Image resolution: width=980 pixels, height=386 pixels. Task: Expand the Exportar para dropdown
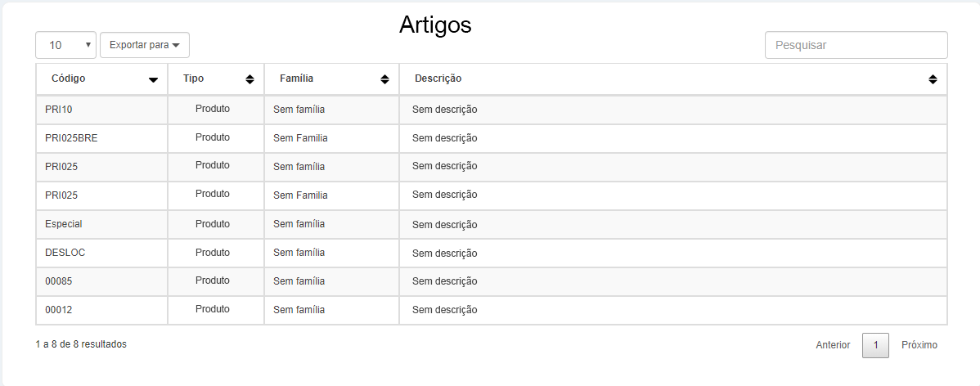click(145, 45)
